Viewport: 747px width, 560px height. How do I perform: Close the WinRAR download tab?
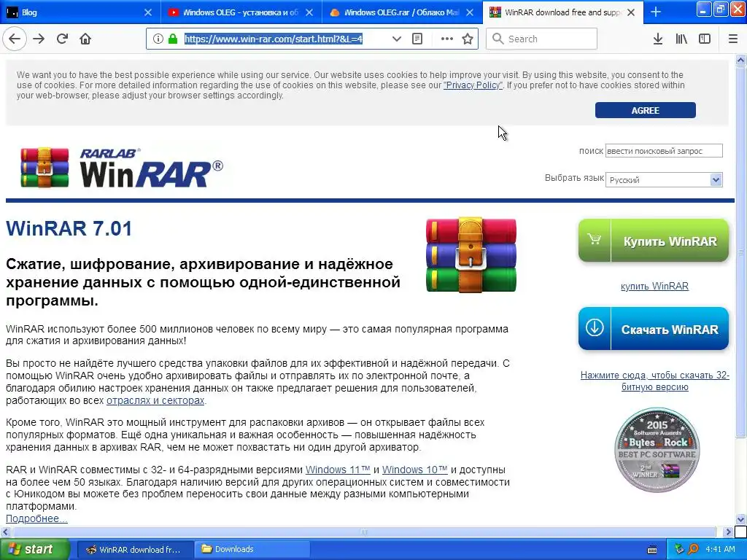(x=631, y=12)
